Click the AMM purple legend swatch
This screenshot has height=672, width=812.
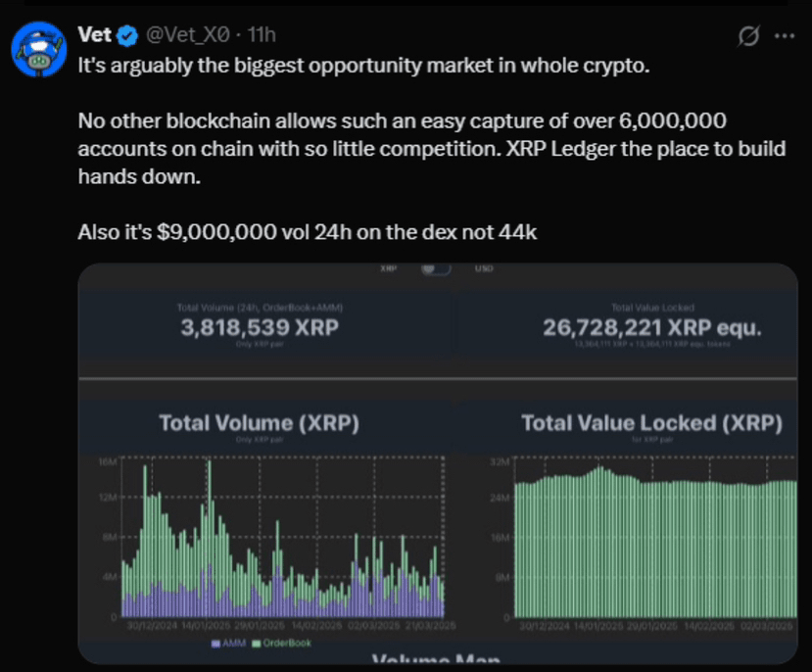pyautogui.click(x=216, y=643)
